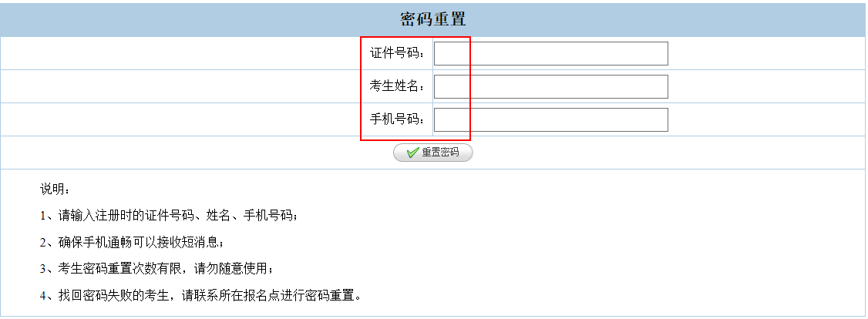Click instruction about entering registered 证件号码、姓名、手机号码

[x=177, y=216]
